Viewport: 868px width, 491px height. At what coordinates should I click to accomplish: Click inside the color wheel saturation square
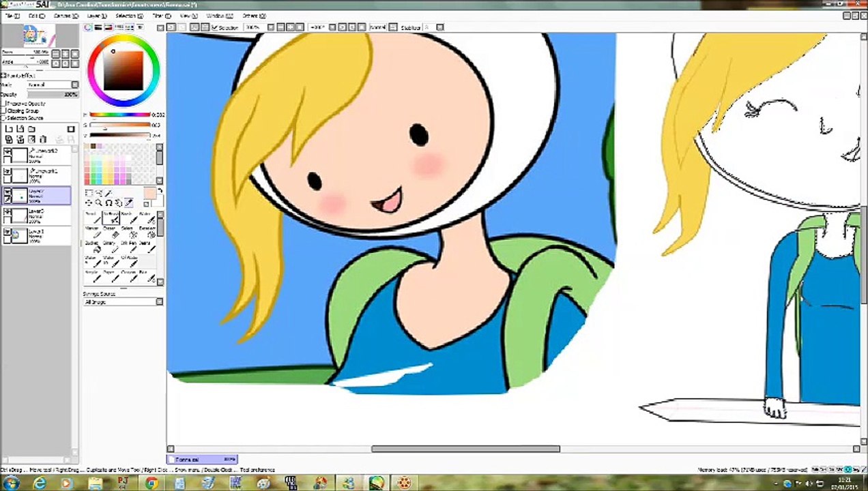click(123, 70)
